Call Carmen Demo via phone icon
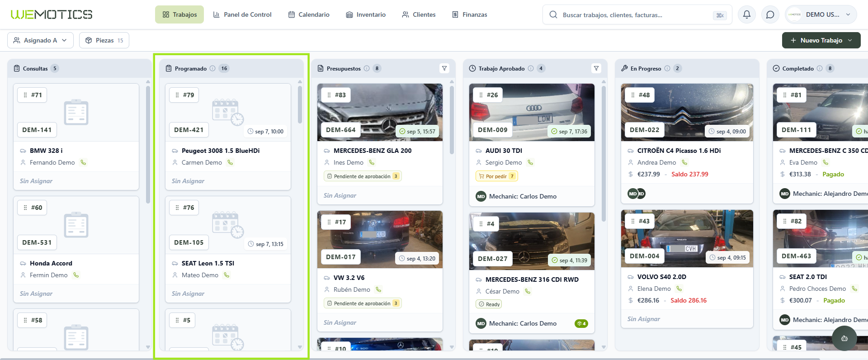The width and height of the screenshot is (868, 360). [230, 162]
